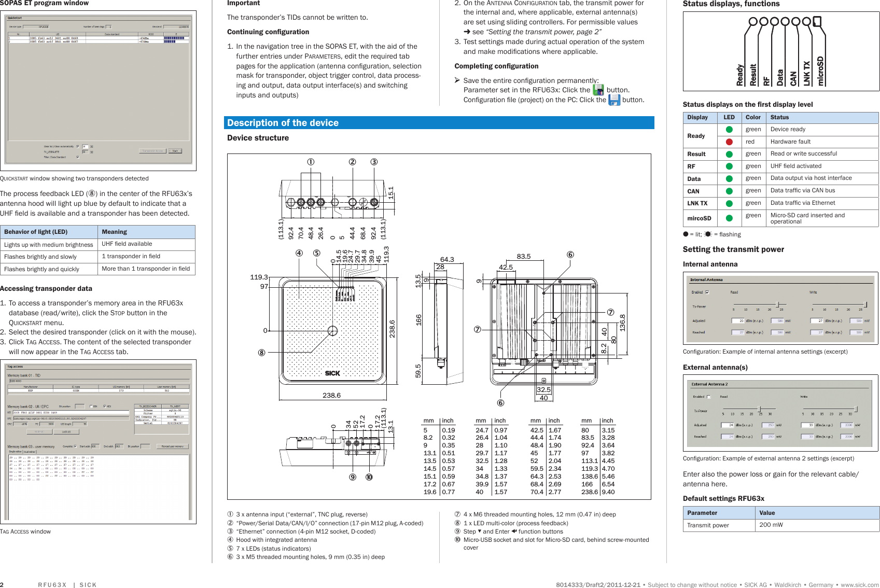Click the 'More than 1 transponder in field' cell

point(146,269)
